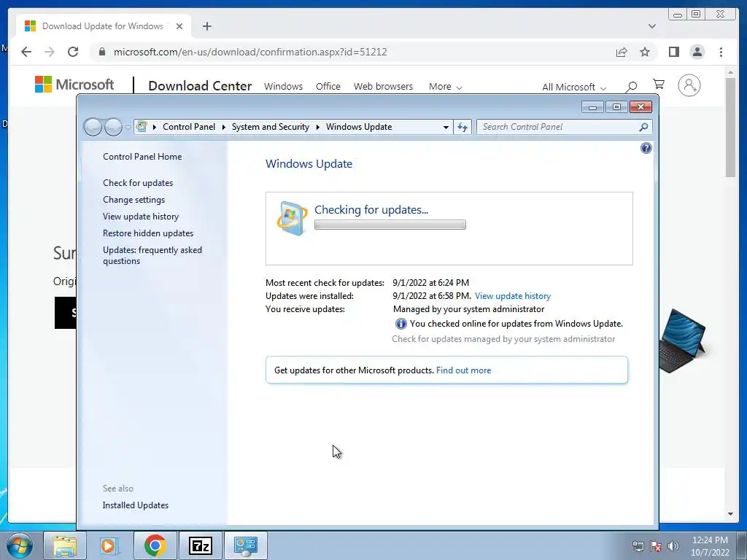Expand the address bar history dropdown arrow
Image resolution: width=747 pixels, height=560 pixels.
point(446,127)
